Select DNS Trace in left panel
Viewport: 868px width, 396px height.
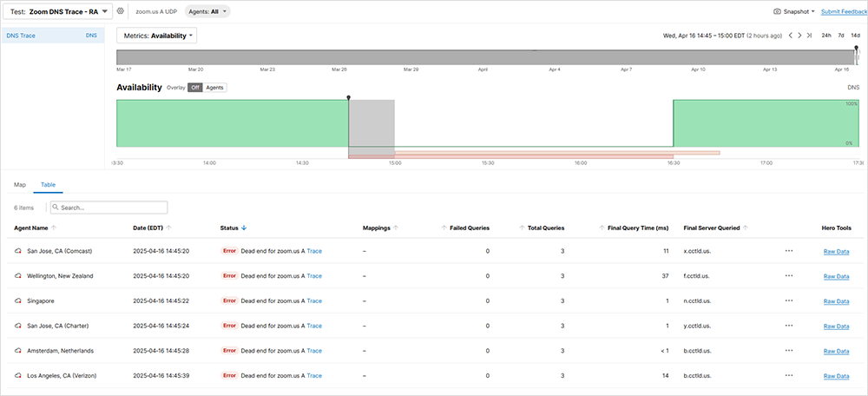click(x=21, y=36)
